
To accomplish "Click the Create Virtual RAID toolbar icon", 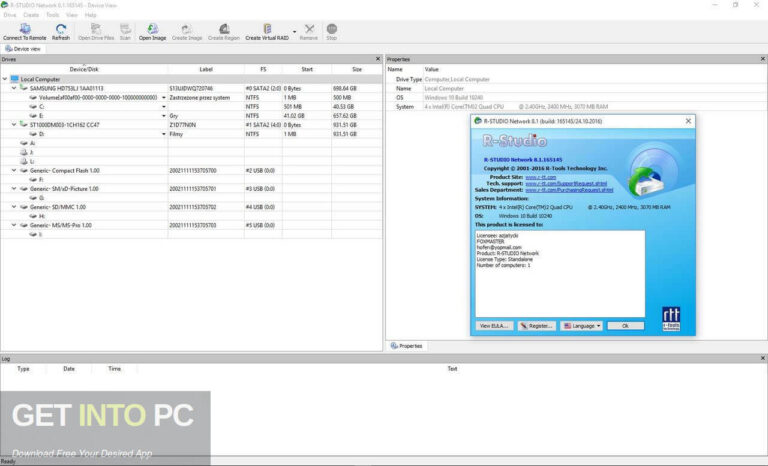I will tap(267, 29).
